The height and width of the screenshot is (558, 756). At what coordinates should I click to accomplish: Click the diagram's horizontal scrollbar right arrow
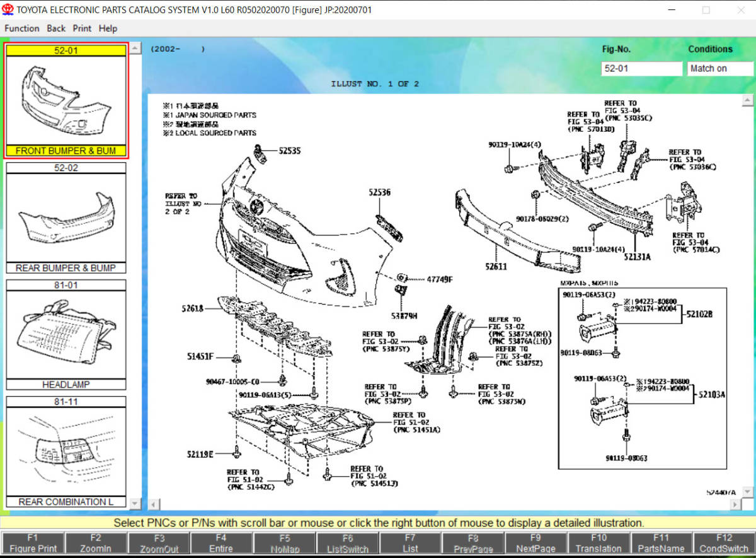pos(735,504)
